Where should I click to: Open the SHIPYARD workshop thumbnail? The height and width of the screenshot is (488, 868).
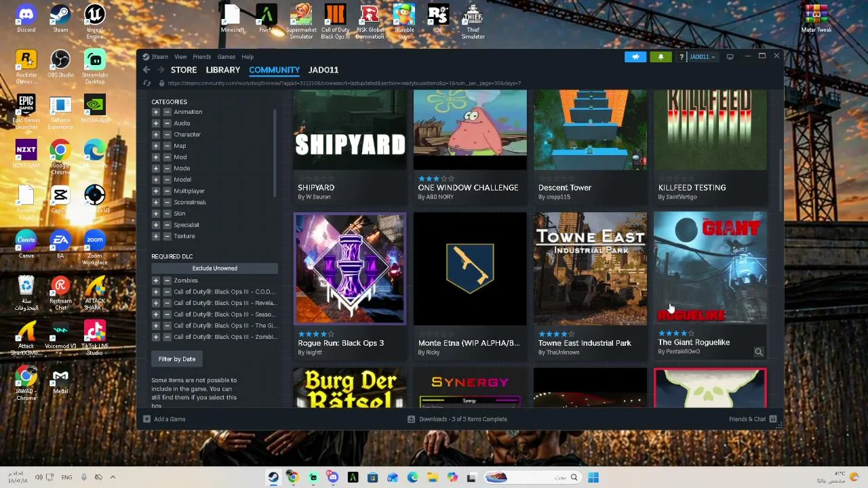coord(350,130)
